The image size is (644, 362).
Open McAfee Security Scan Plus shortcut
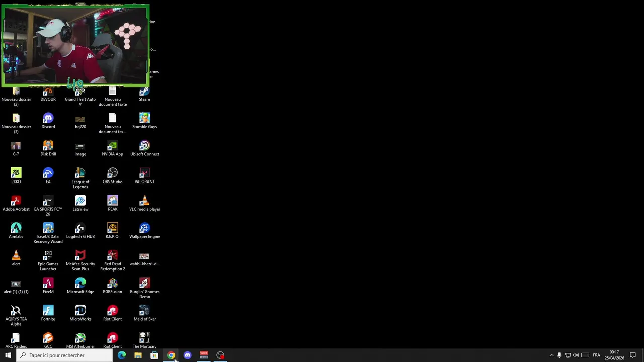pos(80,261)
